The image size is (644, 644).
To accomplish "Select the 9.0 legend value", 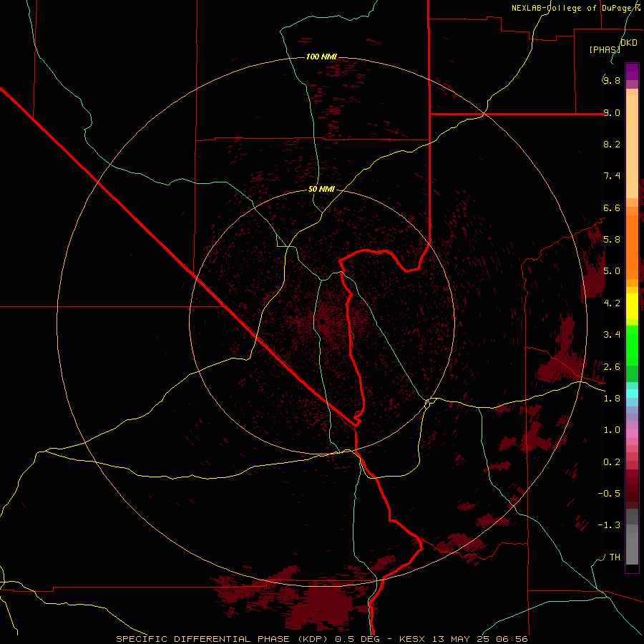I will (x=612, y=112).
